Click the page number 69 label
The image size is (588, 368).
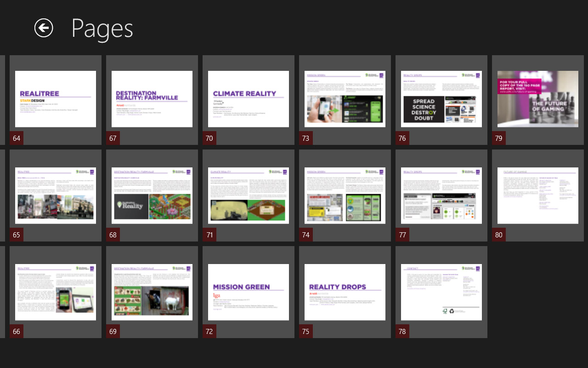pos(113,331)
